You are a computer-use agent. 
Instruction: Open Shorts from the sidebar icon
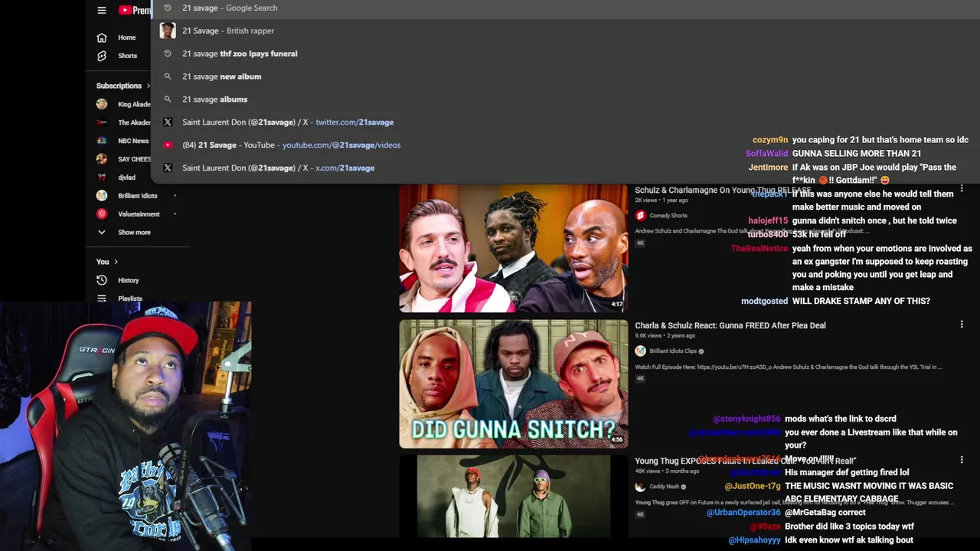tap(102, 56)
